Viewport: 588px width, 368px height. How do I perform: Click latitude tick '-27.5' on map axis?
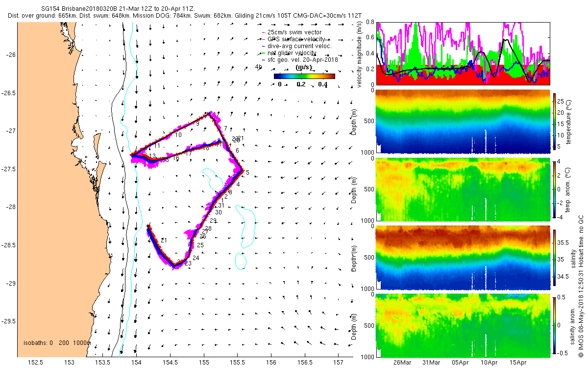tap(8, 169)
